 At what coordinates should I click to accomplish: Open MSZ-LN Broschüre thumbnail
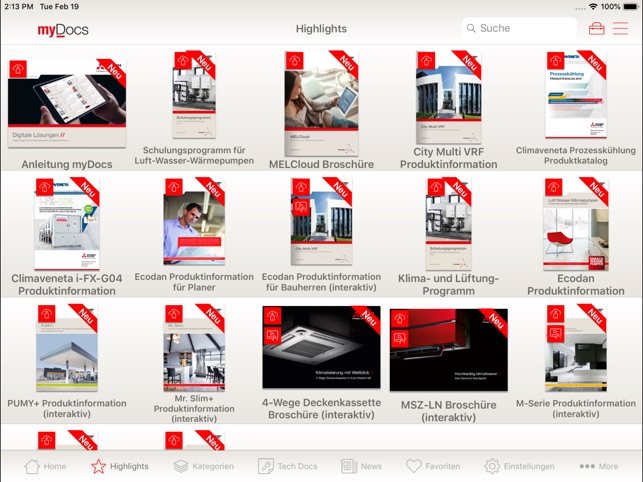449,350
